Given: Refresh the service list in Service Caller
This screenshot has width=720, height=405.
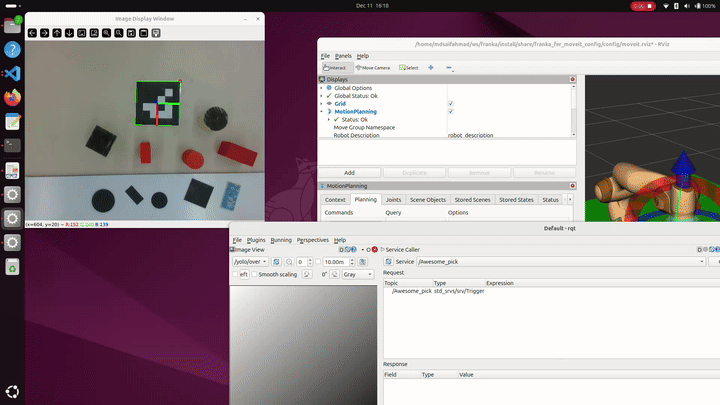Looking at the screenshot, I should pyautogui.click(x=387, y=261).
